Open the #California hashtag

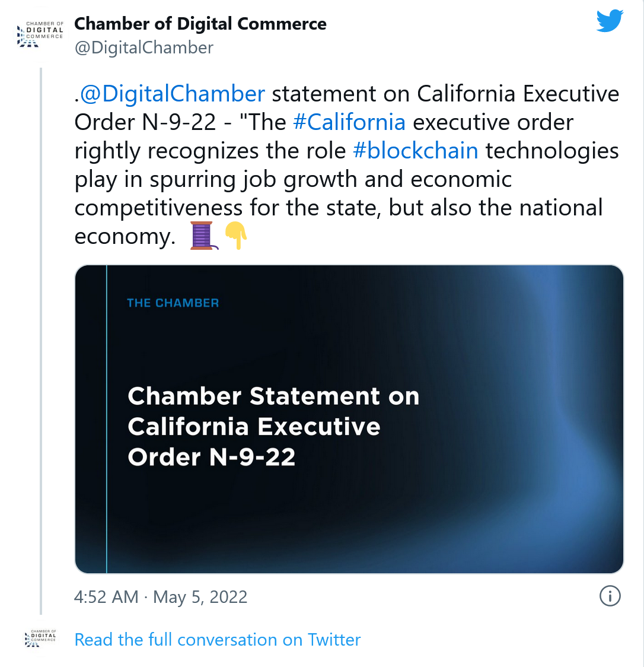pyautogui.click(x=349, y=122)
